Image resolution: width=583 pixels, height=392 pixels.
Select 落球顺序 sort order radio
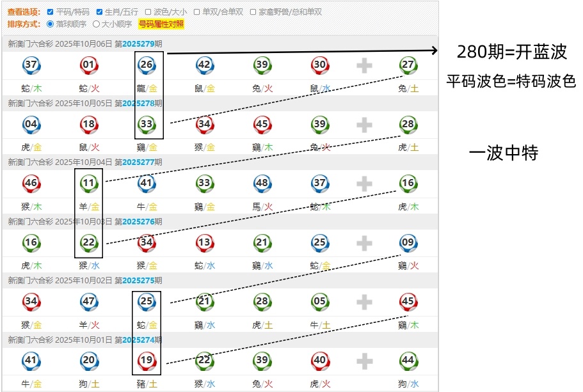point(51,24)
